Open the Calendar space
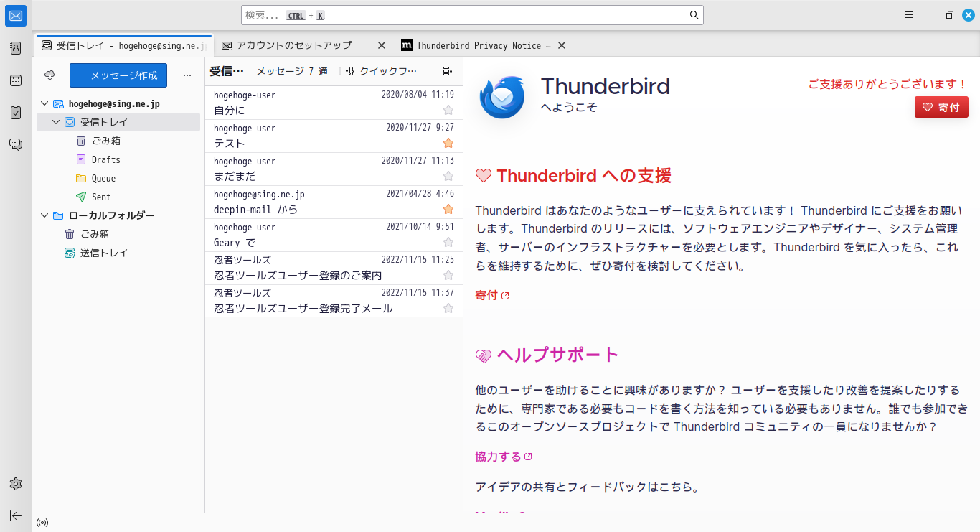Image resolution: width=980 pixels, height=532 pixels. point(16,80)
